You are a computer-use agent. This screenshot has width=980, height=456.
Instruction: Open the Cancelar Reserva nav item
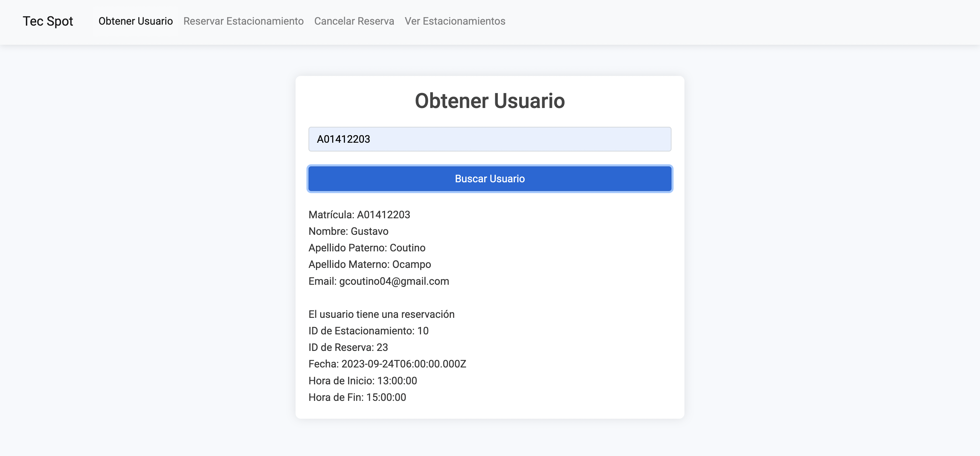pos(354,21)
